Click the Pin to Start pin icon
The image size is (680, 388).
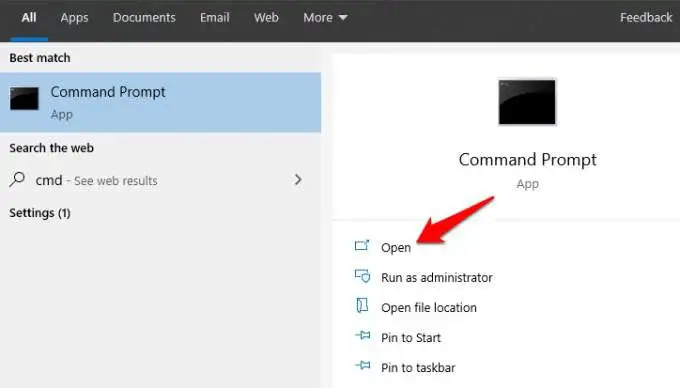click(x=363, y=335)
